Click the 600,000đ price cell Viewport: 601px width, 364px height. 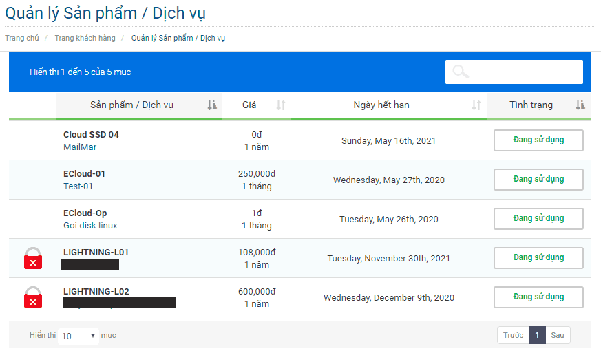[x=257, y=291]
